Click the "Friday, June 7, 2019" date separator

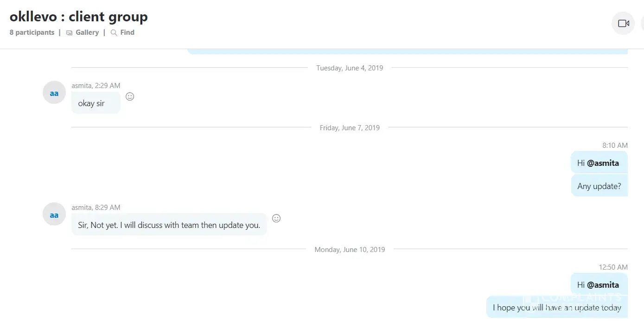[x=350, y=128]
